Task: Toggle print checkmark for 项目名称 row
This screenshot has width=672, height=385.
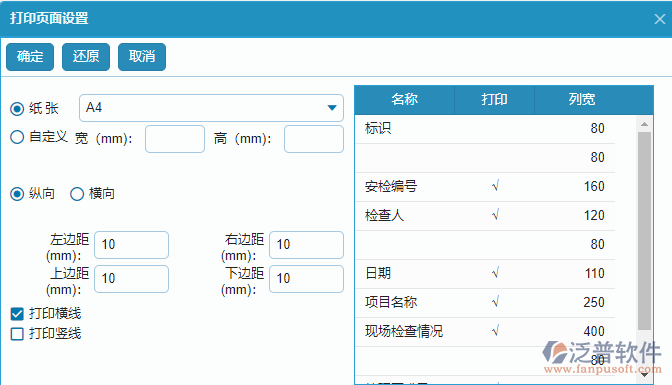Action: 495,302
